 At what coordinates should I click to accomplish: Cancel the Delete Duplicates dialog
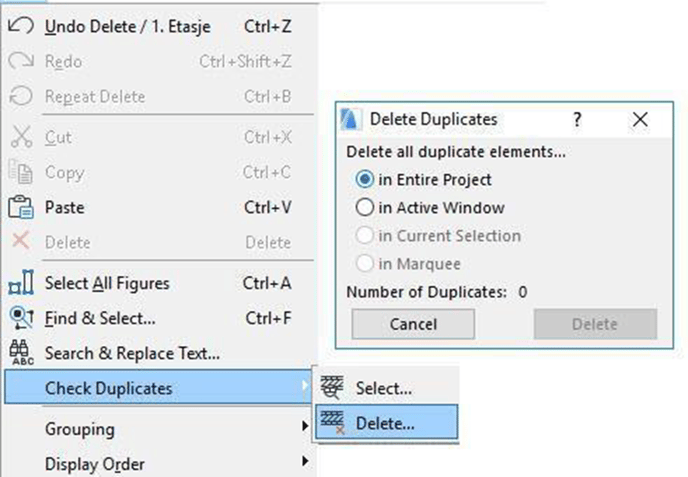(413, 324)
